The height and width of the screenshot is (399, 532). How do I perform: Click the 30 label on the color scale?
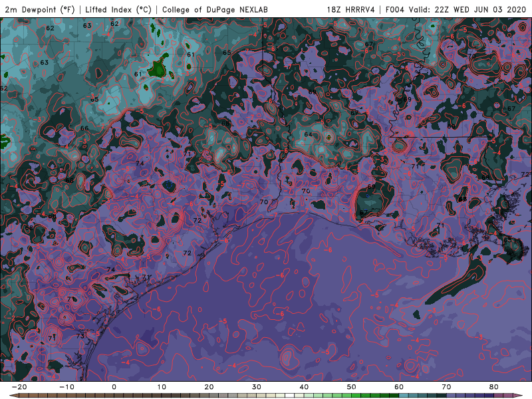pyautogui.click(x=257, y=387)
